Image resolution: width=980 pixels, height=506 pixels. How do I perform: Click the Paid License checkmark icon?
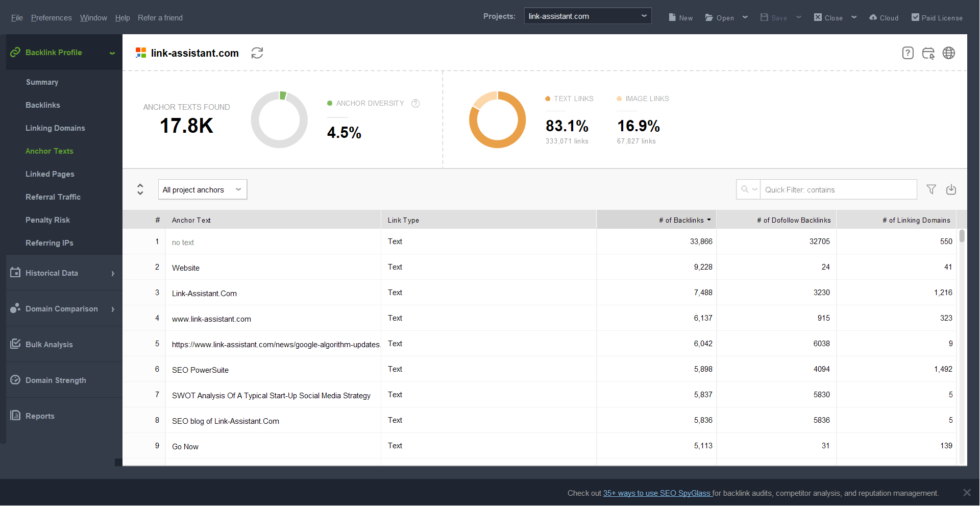coord(915,17)
